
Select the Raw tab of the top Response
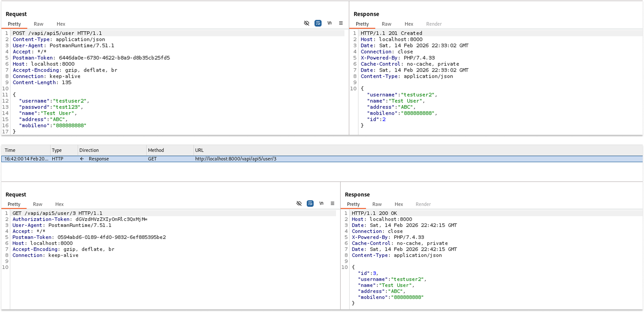(x=386, y=24)
